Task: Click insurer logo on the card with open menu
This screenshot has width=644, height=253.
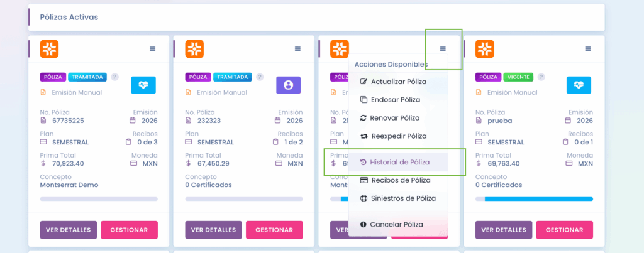Action: (340, 49)
